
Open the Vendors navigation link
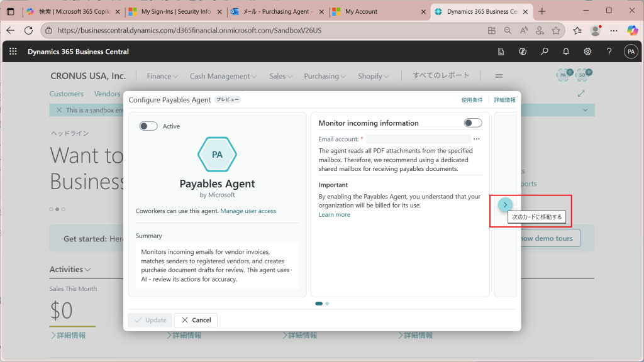tap(107, 94)
